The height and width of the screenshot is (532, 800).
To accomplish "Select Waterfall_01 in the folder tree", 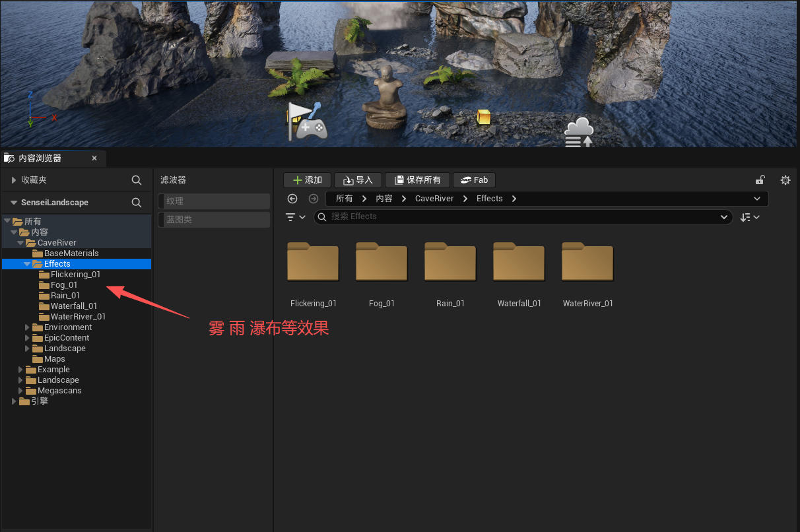I will tap(74, 306).
